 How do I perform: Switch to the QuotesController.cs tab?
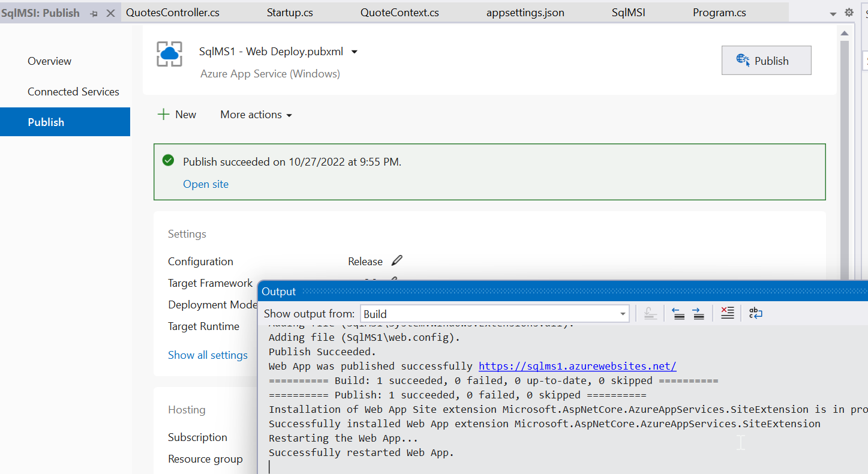click(173, 13)
